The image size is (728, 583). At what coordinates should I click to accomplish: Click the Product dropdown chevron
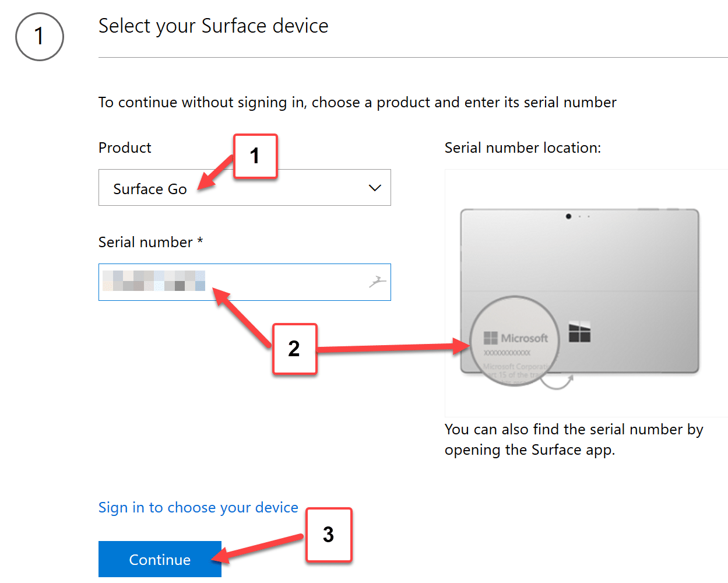coord(374,187)
